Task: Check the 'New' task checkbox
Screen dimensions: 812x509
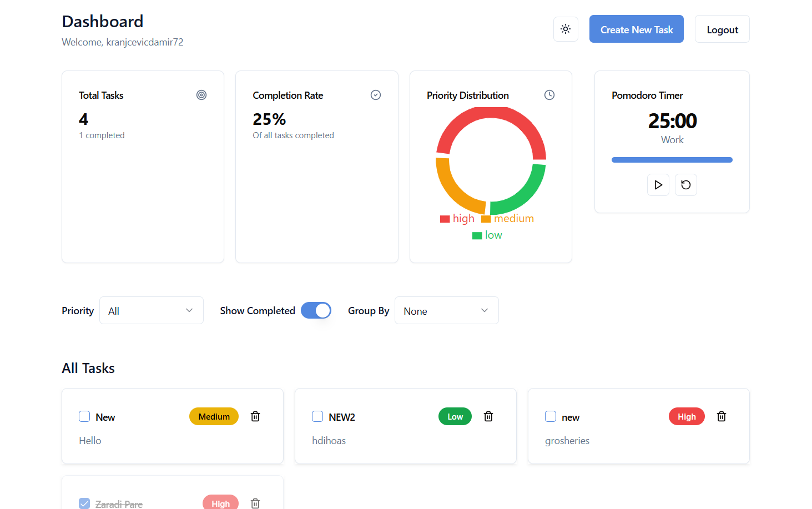Action: tap(84, 416)
